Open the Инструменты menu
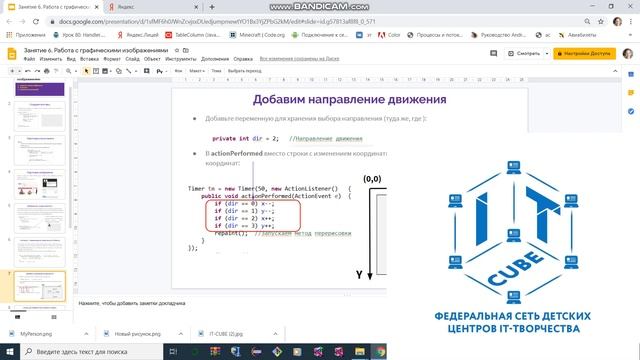Viewport: 640px width, 360px height. (x=181, y=59)
